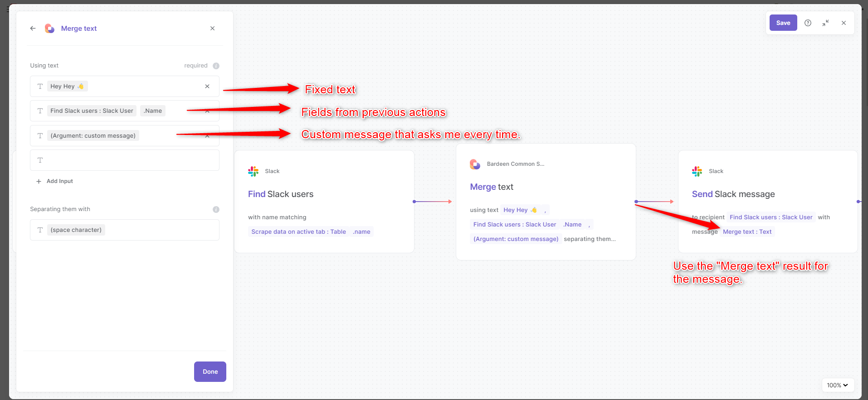
Task: Click the Bardeen logo beside Merge text title
Action: [x=49, y=29]
